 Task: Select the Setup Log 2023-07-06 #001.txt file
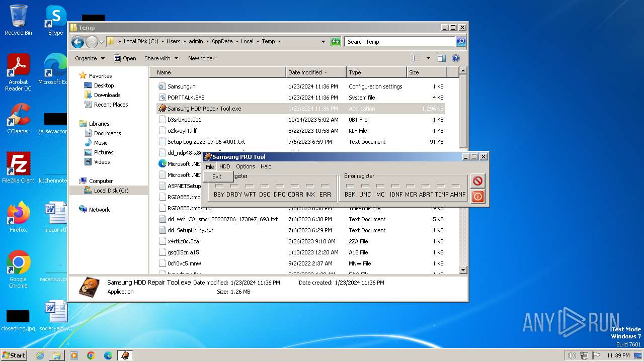[x=206, y=142]
